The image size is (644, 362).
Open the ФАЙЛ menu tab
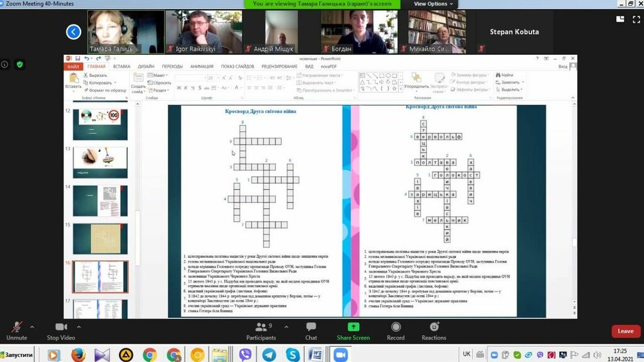(74, 66)
